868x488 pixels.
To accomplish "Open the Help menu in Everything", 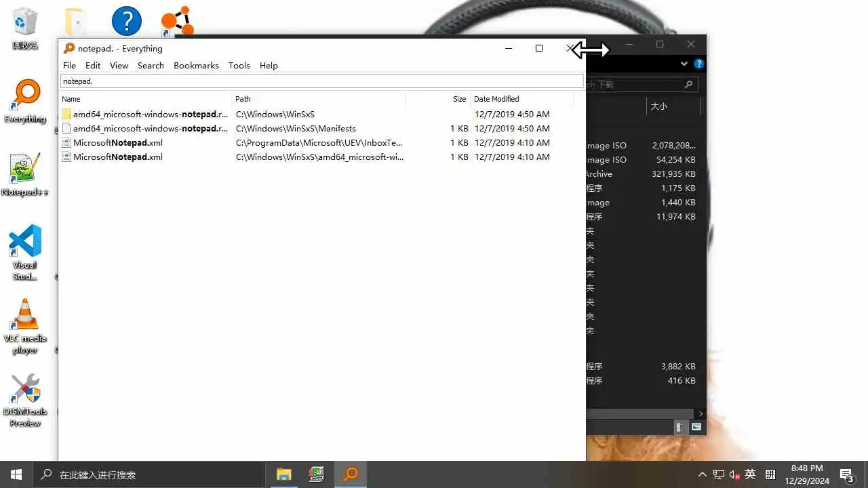I will tap(269, 65).
